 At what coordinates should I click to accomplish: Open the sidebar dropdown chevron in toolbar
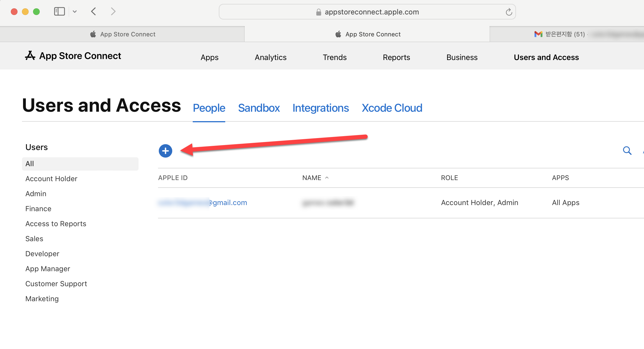click(x=75, y=11)
